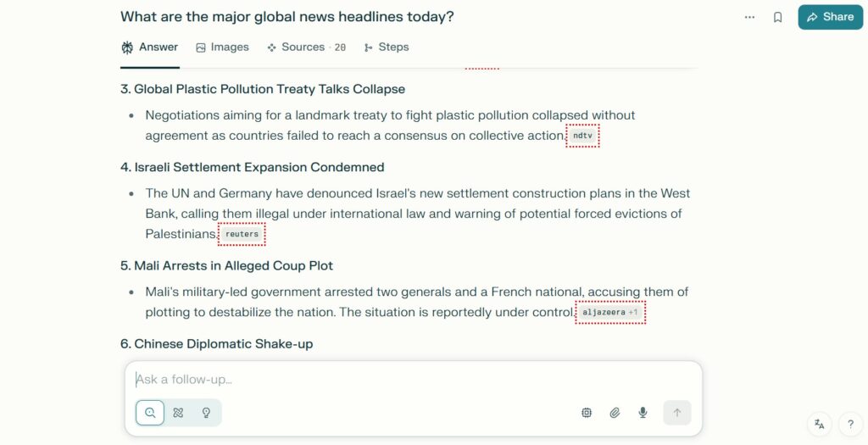Viewport: 868px width, 445px height.
Task: Click the submit arrow button
Action: tap(677, 412)
